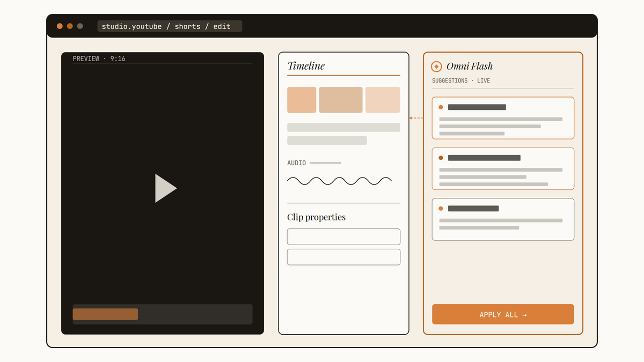Viewport: 644px width, 362px height.
Task: Click the first orange window control dot
Action: pos(60,26)
